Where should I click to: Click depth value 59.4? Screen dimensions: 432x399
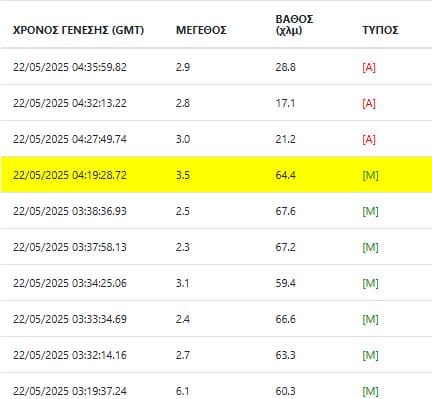pos(286,283)
